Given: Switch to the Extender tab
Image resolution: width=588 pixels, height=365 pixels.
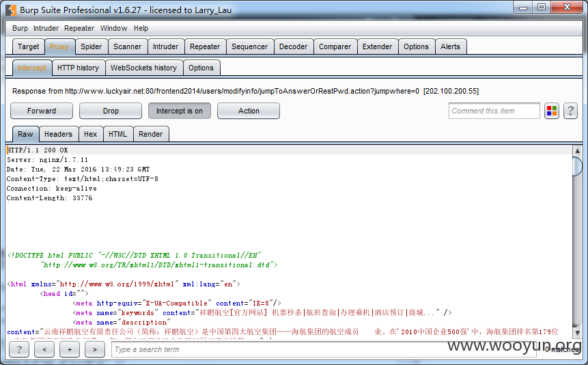Looking at the screenshot, I should click(377, 46).
